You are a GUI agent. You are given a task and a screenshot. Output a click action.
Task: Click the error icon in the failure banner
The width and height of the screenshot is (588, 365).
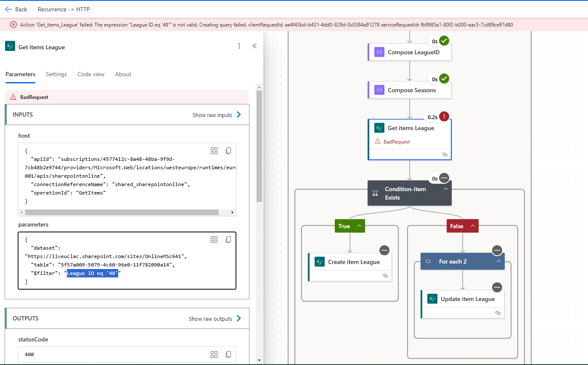13,25
